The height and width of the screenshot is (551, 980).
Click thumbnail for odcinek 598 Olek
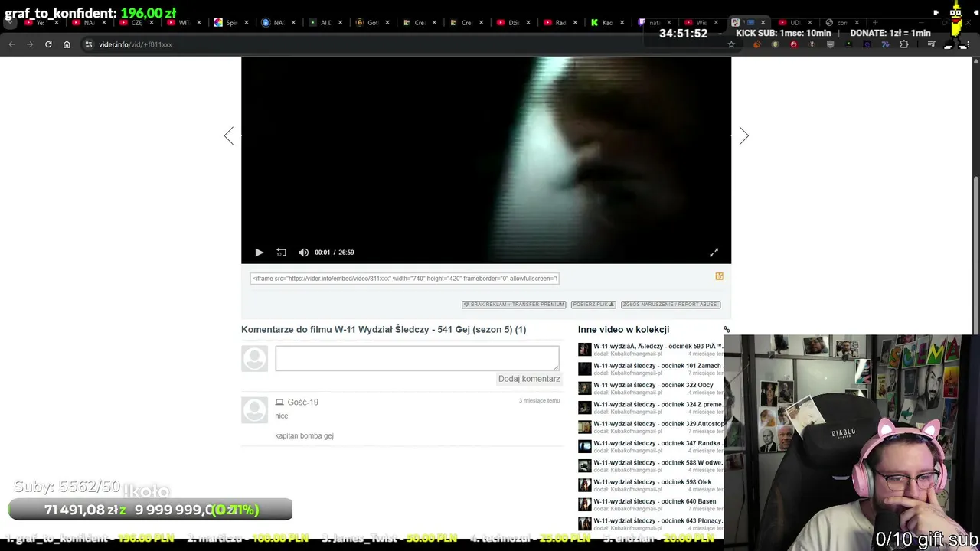coord(584,485)
